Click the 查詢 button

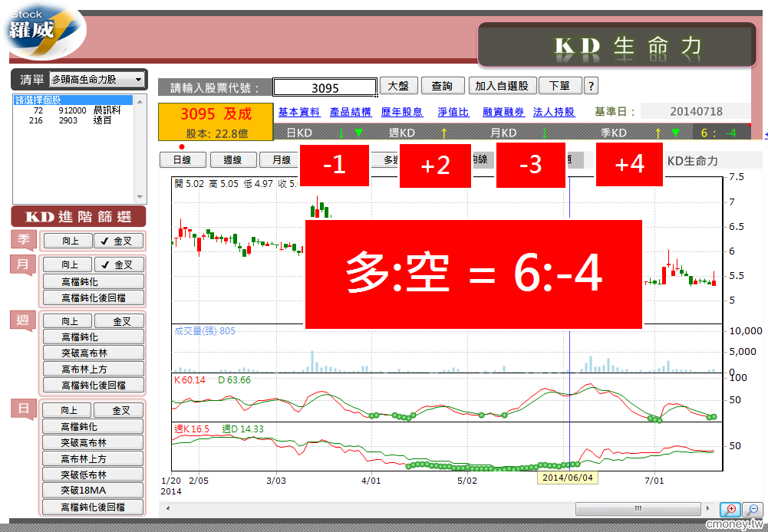pos(442,86)
